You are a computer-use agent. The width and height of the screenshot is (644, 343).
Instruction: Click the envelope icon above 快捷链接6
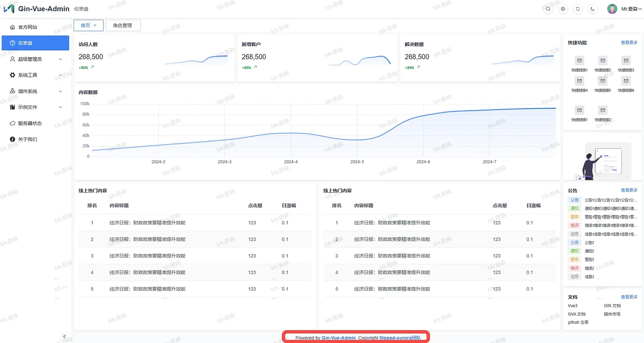point(626,81)
